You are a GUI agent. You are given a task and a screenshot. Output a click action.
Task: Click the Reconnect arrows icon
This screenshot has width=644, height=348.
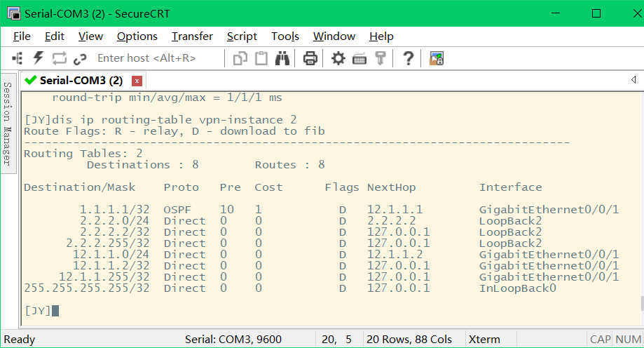click(x=59, y=58)
